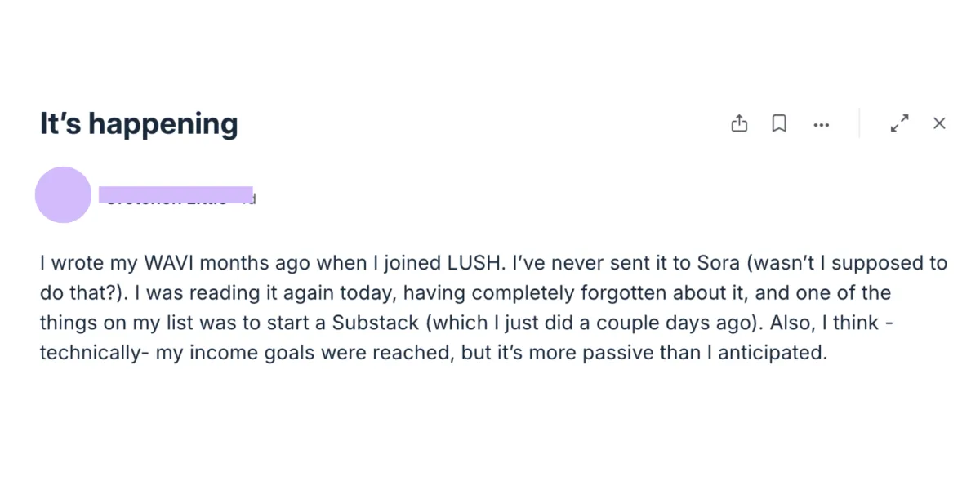980x477 pixels.
Task: Click the timestamp after the author name
Action: (x=252, y=198)
